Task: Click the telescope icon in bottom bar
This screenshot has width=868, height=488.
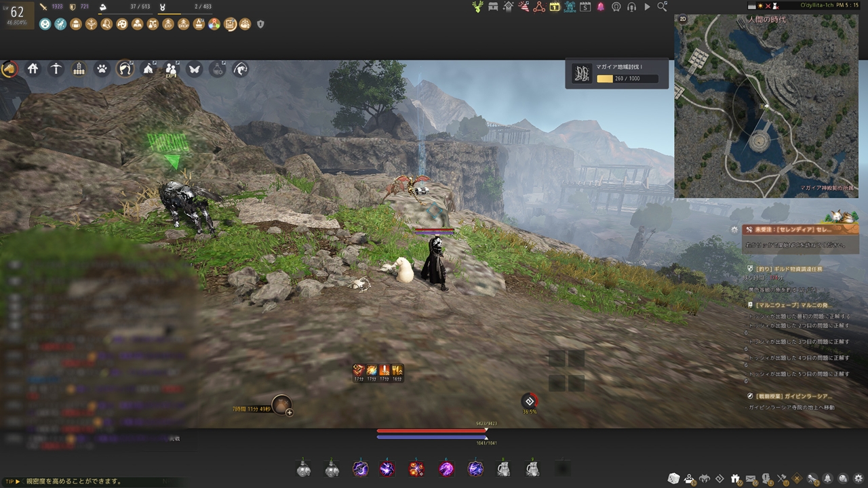Action: (812, 479)
